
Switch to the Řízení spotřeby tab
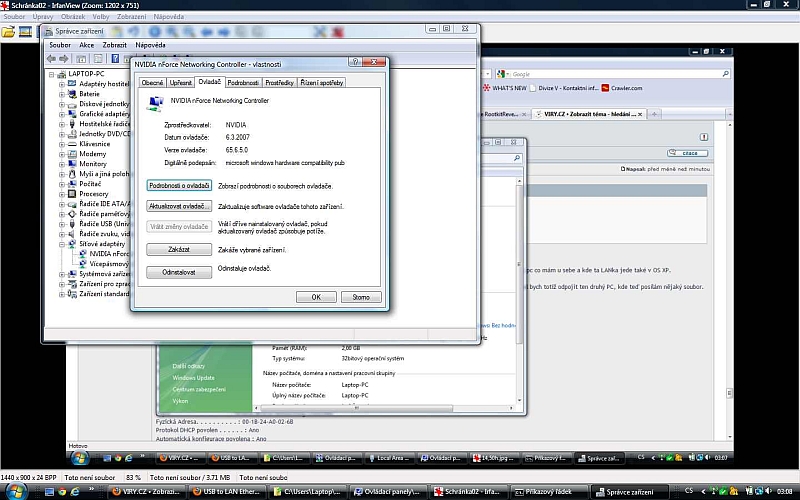pyautogui.click(x=321, y=83)
